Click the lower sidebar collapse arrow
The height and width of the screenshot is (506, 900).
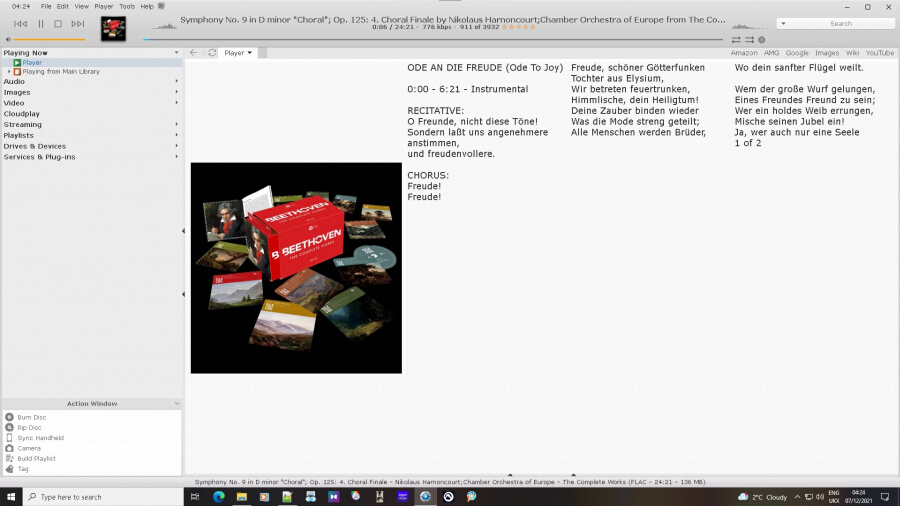click(x=184, y=294)
